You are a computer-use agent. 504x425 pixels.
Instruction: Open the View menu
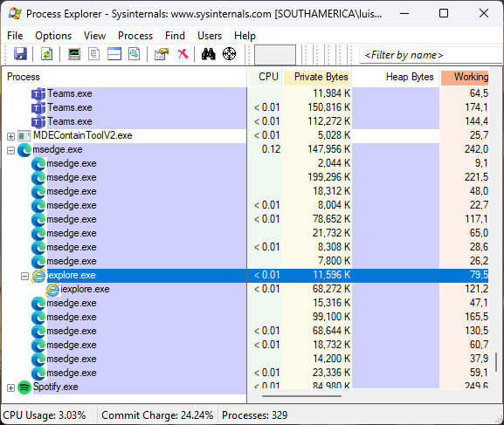(x=94, y=36)
